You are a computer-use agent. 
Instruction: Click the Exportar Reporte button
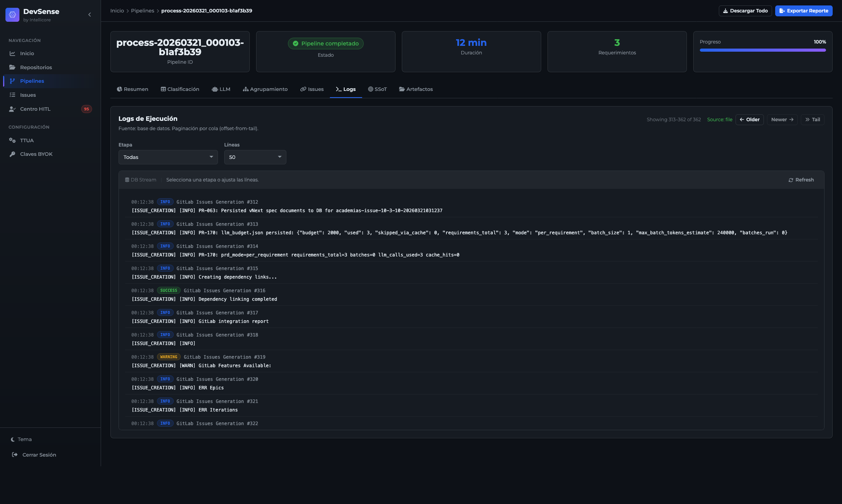[804, 11]
